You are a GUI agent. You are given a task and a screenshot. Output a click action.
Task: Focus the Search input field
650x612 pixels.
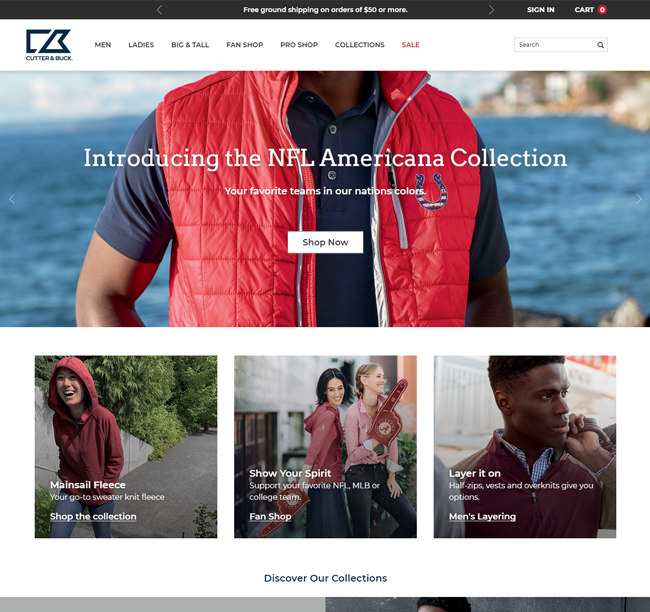(555, 45)
